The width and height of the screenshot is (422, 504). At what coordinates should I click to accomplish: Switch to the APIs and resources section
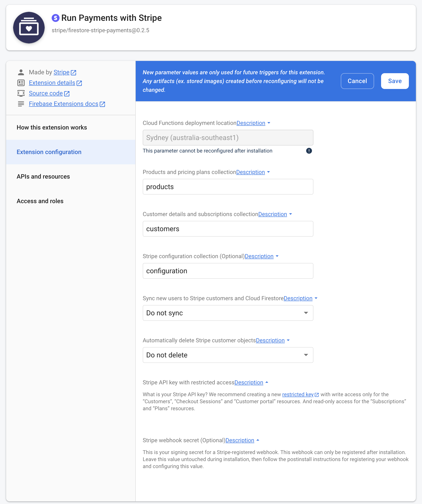click(43, 176)
